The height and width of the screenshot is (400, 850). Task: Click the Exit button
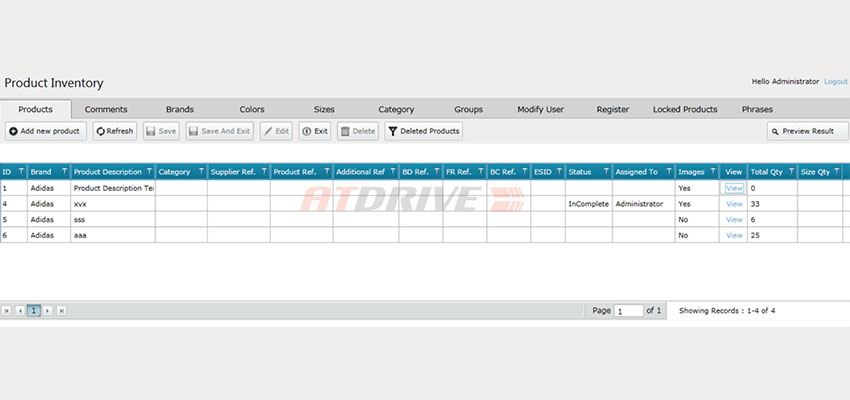(314, 131)
